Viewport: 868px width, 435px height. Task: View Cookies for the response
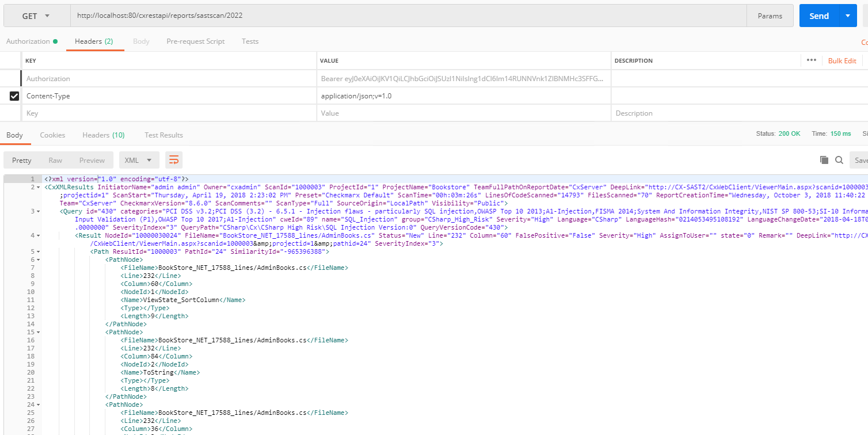click(x=52, y=135)
